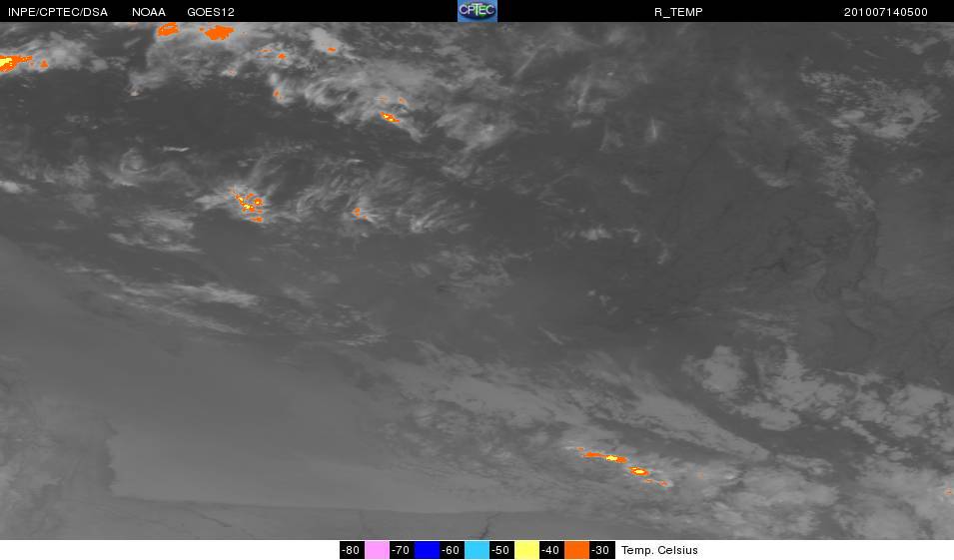Viewport: 954px width, 560px height.
Task: Click the -50 legend value
Action: 500,550
